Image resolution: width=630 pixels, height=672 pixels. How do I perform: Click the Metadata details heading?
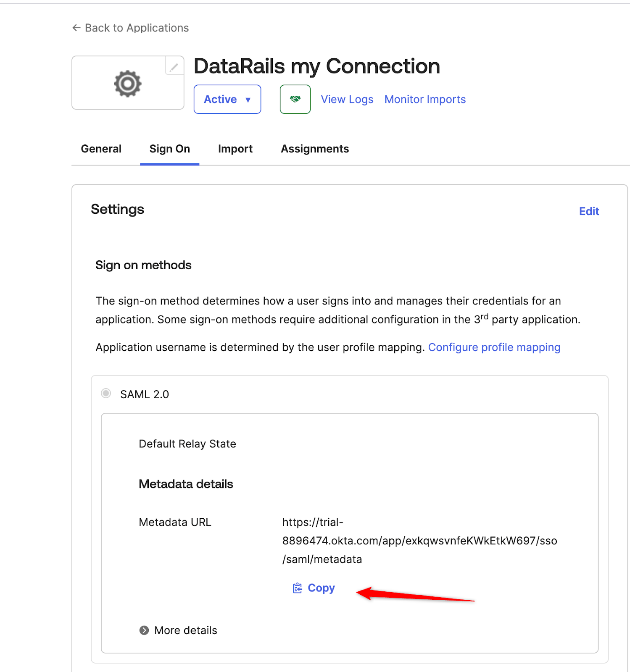(x=186, y=484)
